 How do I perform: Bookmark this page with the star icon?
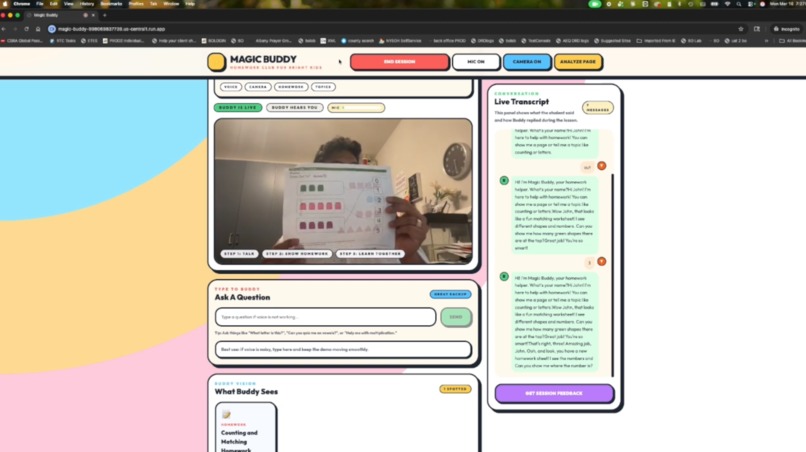pyautogui.click(x=741, y=29)
